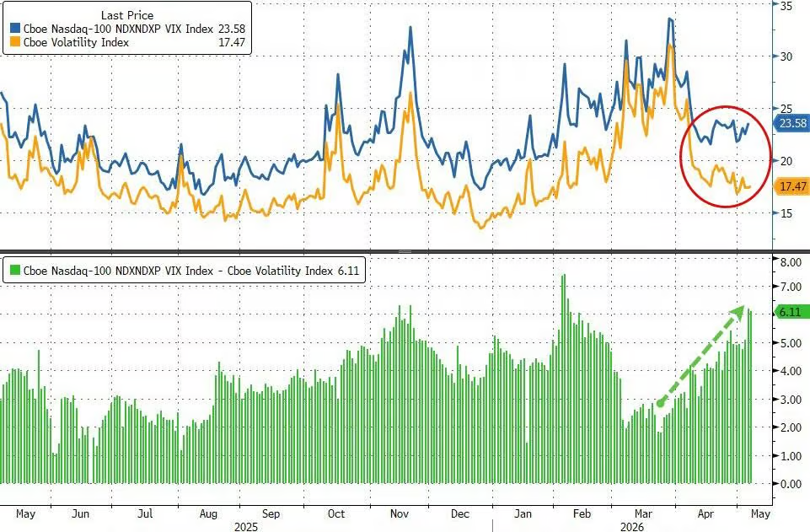Click 'Cboe Volatility Index' legend entry

tap(76, 42)
